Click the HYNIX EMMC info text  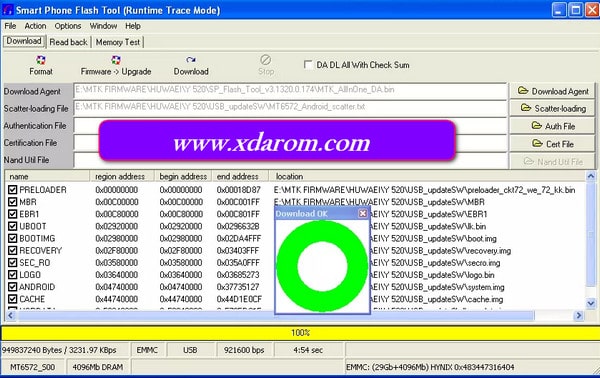point(430,367)
